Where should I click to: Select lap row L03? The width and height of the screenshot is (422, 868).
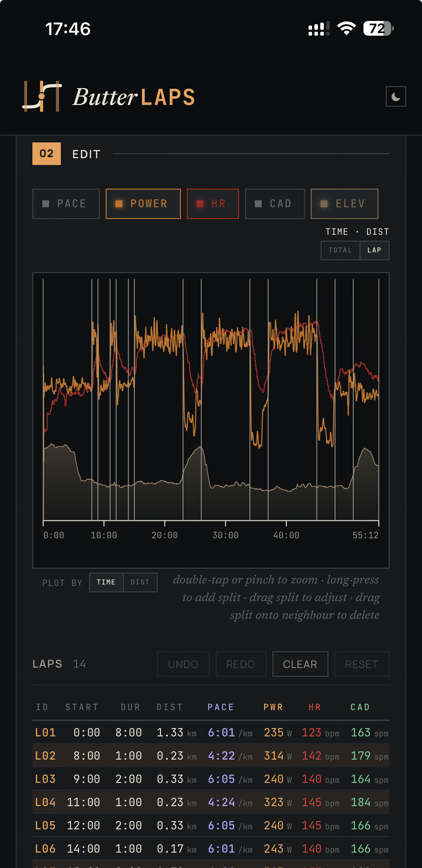(x=211, y=779)
